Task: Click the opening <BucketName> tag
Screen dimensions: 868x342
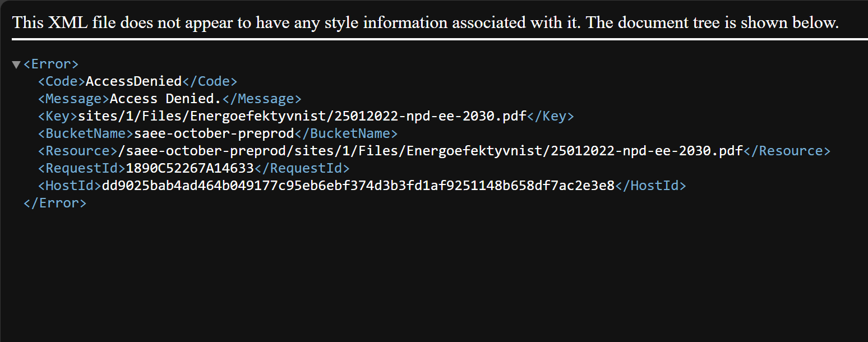Action: tap(86, 133)
